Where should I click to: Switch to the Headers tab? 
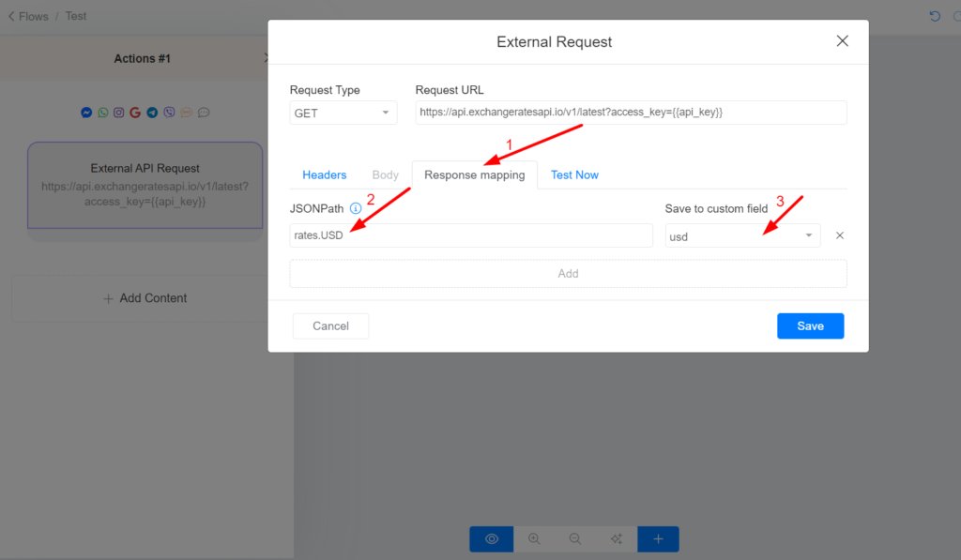[x=324, y=175]
